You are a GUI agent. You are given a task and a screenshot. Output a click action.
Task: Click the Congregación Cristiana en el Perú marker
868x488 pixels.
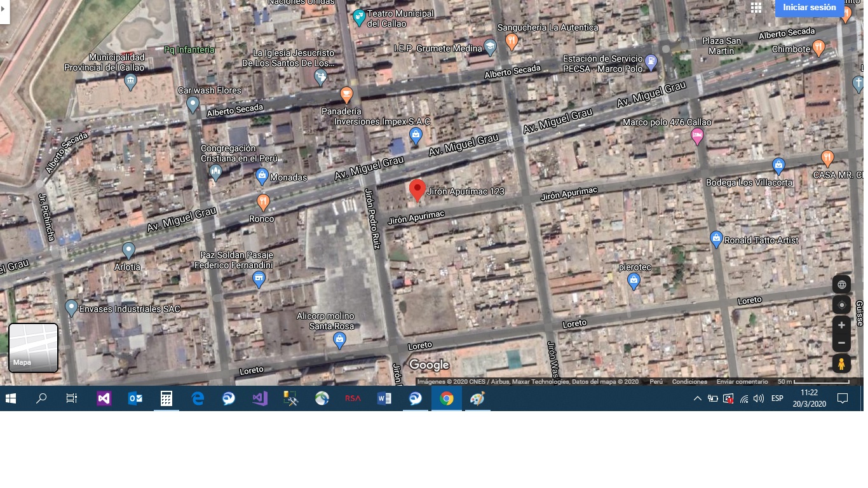(215, 172)
